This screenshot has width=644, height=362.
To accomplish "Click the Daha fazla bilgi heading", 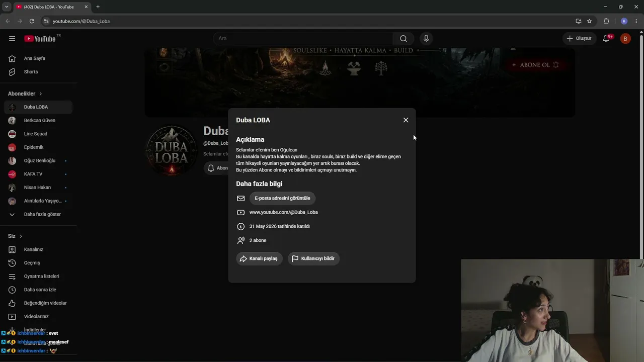I will [x=259, y=184].
